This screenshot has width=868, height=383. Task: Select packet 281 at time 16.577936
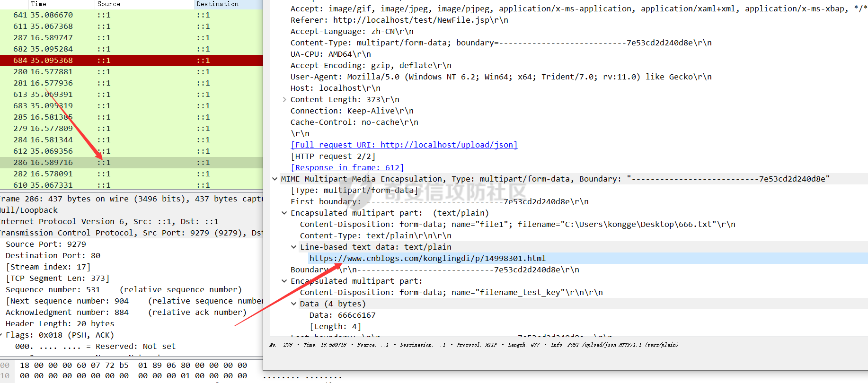point(132,83)
